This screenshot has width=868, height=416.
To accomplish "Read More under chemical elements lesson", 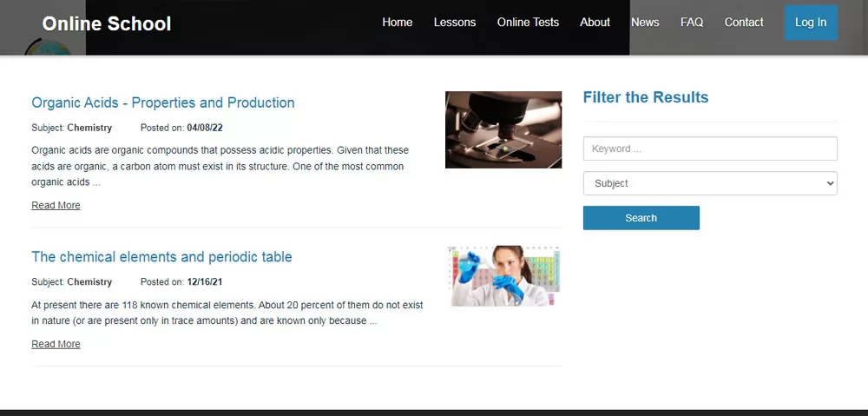I will coord(56,344).
